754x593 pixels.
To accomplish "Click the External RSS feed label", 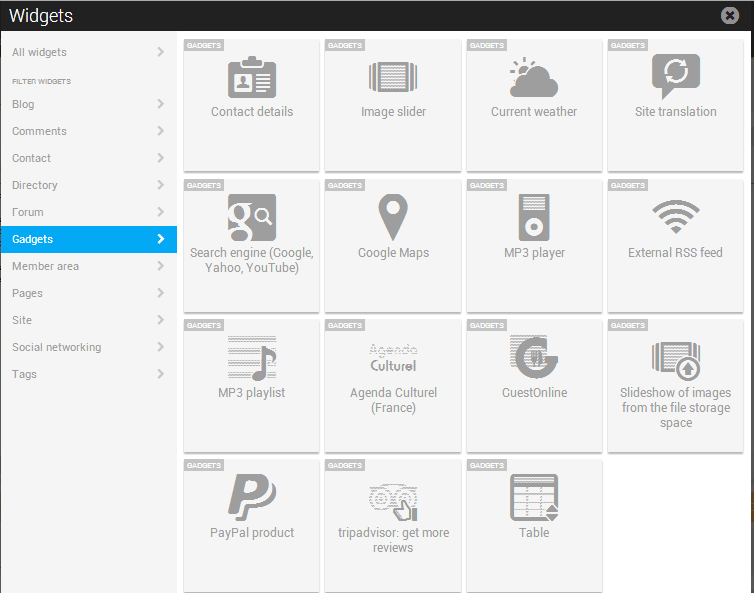I will pyautogui.click(x=675, y=252).
